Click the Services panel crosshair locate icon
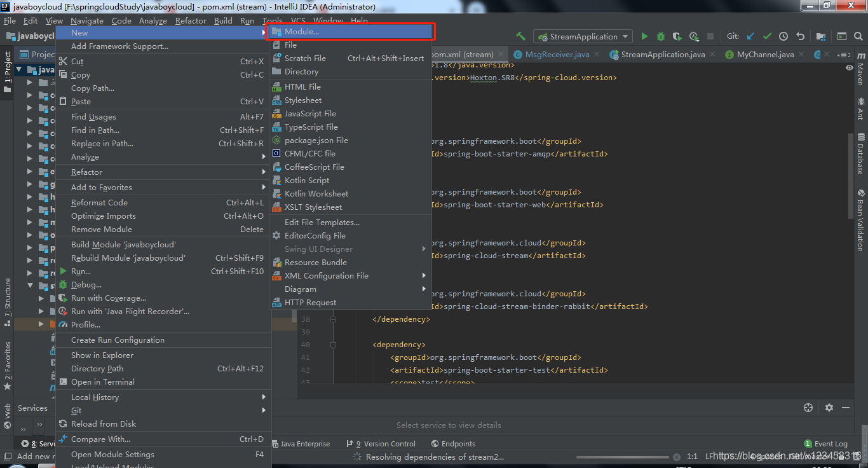This screenshot has height=468, width=868. 808,408
